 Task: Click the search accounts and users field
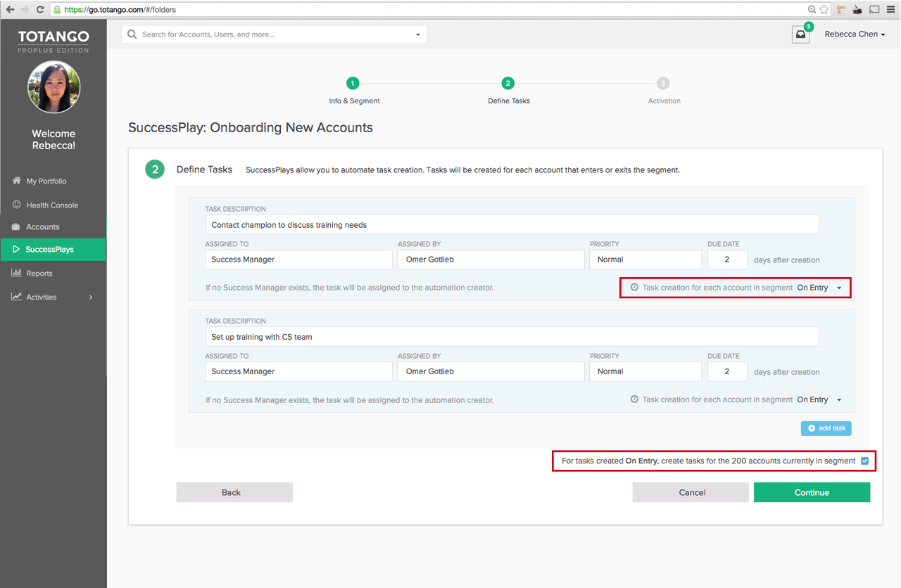point(274,34)
